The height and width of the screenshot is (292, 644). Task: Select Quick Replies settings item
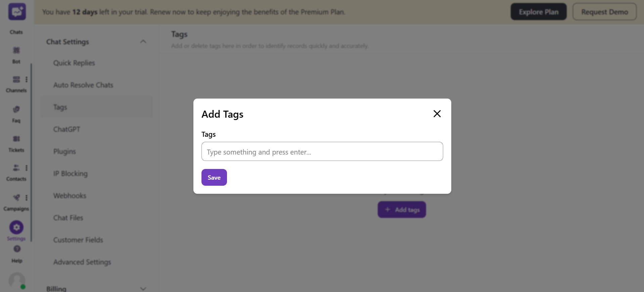coord(74,63)
